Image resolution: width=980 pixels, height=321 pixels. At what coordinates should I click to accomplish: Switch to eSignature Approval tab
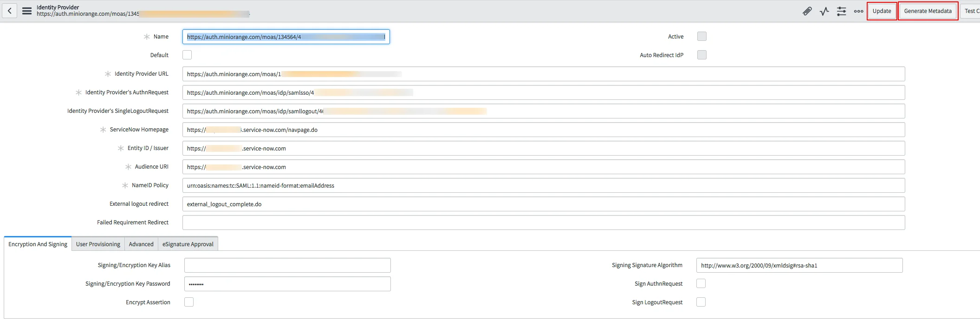tap(188, 244)
